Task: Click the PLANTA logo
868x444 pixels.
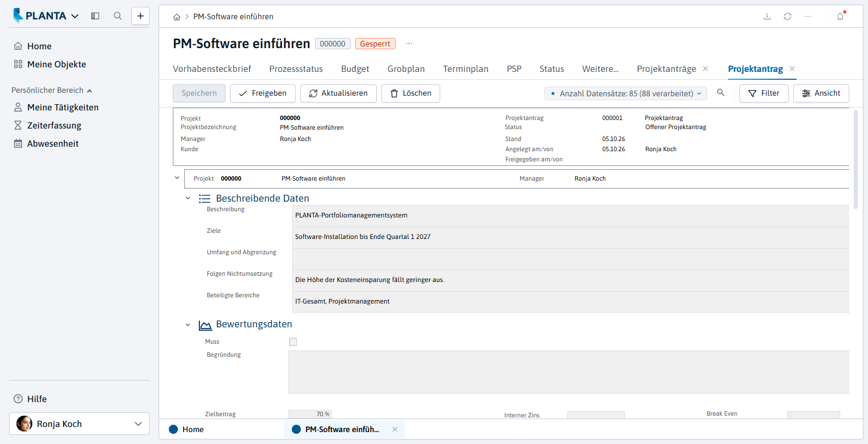Action: [x=40, y=16]
